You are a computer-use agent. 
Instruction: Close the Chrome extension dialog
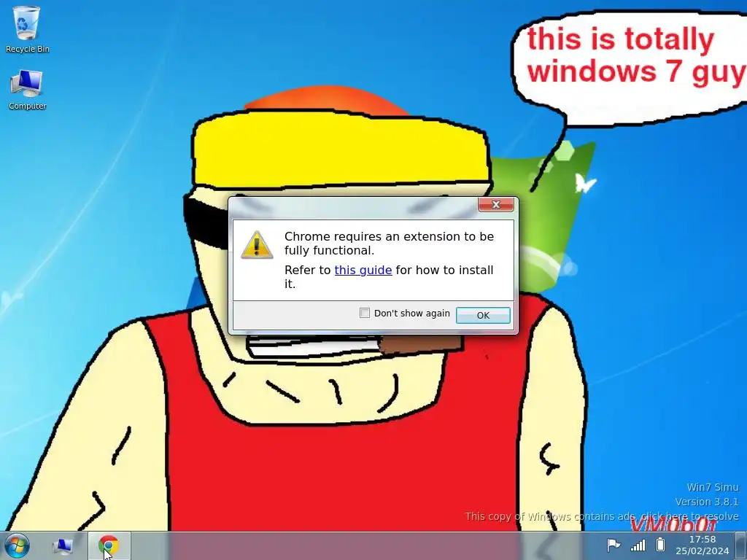pos(495,204)
